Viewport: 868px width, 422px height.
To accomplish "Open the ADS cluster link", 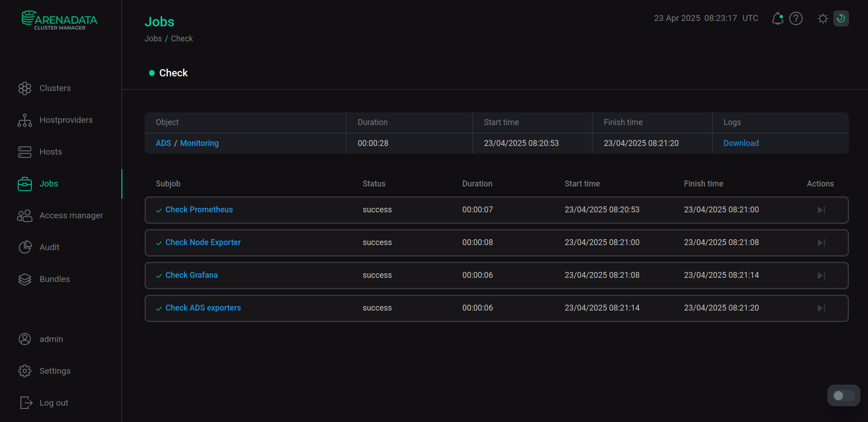I will [x=163, y=143].
